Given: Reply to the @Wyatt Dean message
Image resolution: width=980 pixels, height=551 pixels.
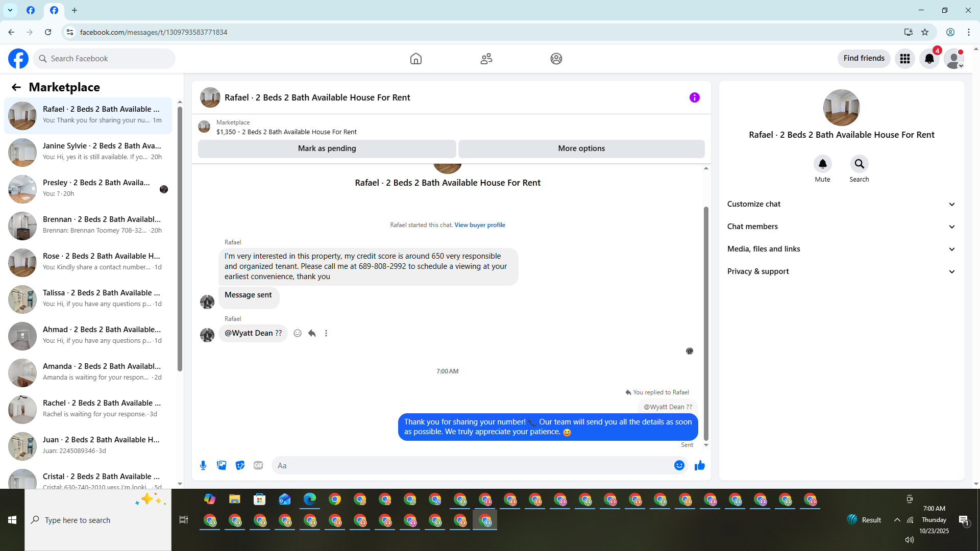Looking at the screenshot, I should [x=312, y=333].
